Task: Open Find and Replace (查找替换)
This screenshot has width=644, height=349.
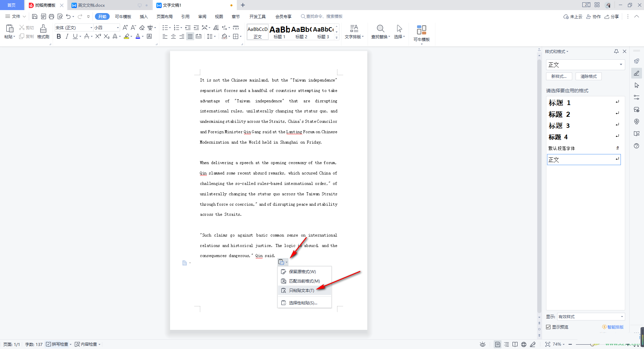Action: [381, 32]
